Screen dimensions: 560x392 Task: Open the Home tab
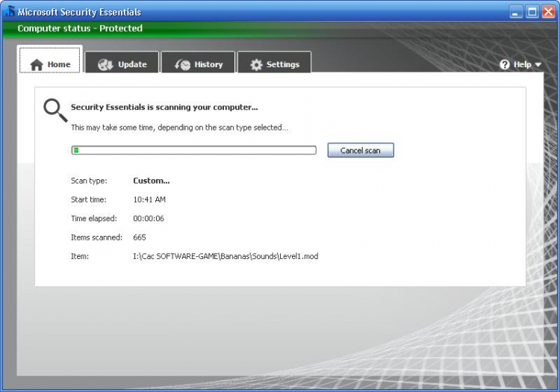49,60
